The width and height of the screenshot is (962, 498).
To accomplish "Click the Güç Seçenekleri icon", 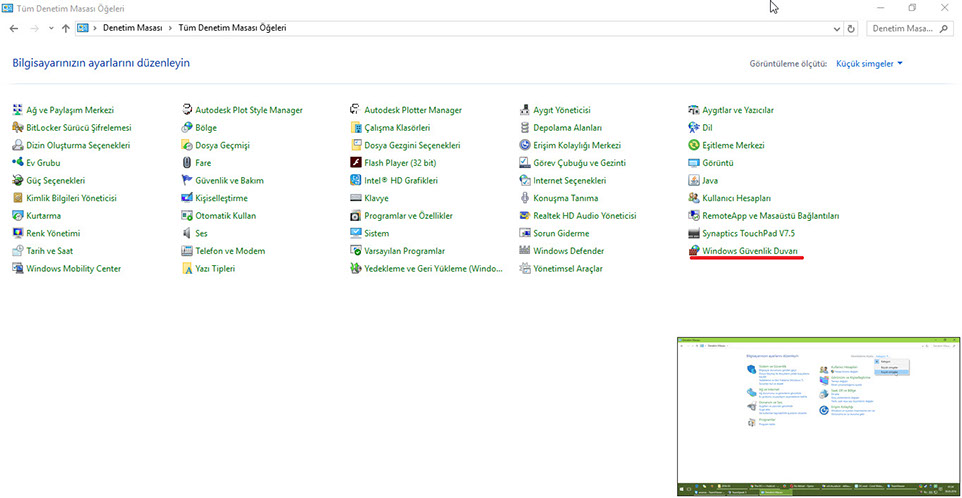I will click(x=17, y=181).
